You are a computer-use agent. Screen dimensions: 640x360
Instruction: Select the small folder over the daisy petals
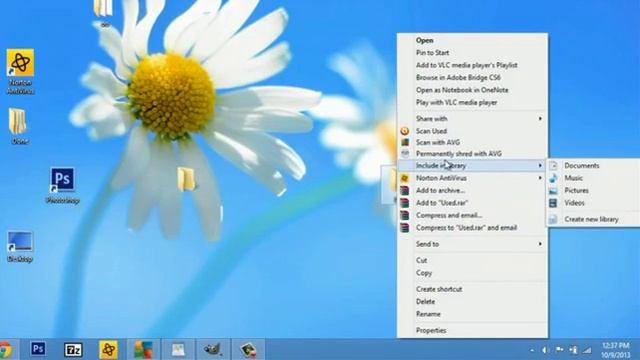[187, 179]
